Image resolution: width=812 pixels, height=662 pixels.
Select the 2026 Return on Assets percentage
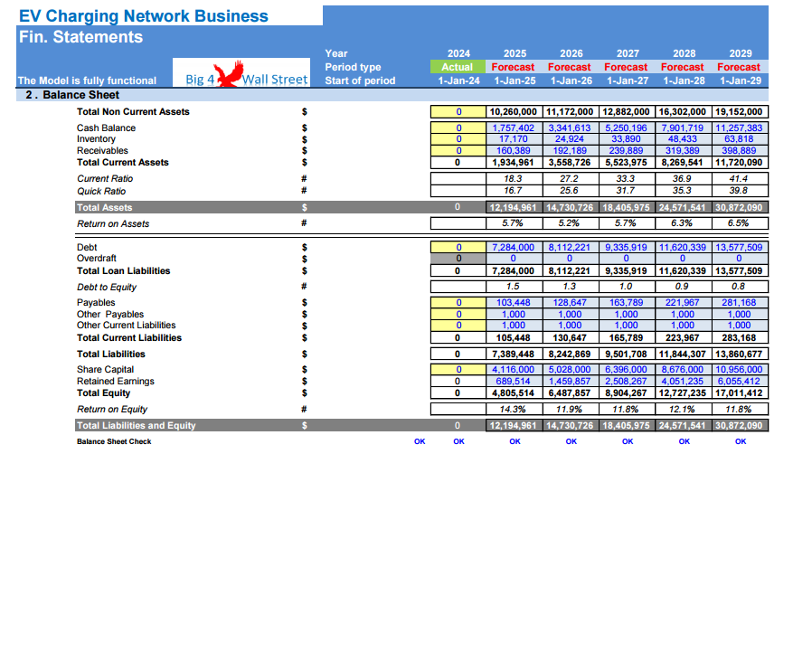571,223
